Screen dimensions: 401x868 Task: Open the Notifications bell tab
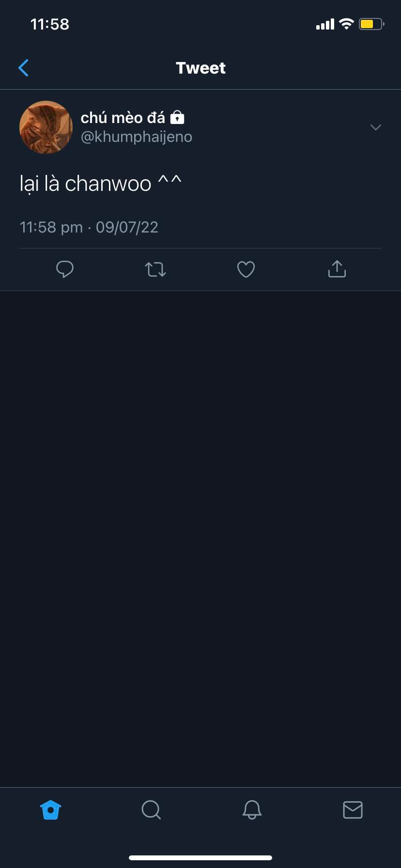tap(252, 809)
